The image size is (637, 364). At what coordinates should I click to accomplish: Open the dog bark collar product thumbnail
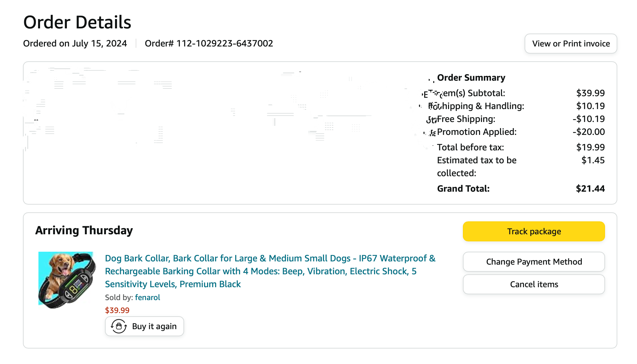pyautogui.click(x=67, y=279)
